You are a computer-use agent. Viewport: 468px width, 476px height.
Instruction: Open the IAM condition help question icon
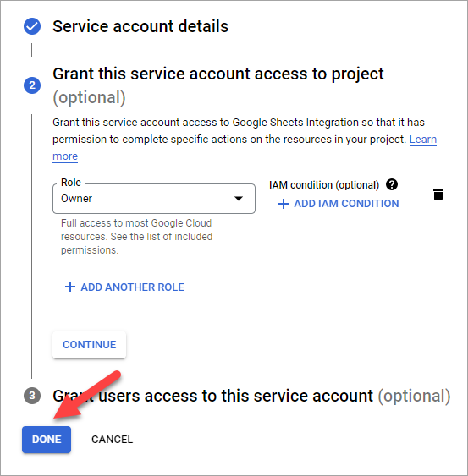point(392,184)
